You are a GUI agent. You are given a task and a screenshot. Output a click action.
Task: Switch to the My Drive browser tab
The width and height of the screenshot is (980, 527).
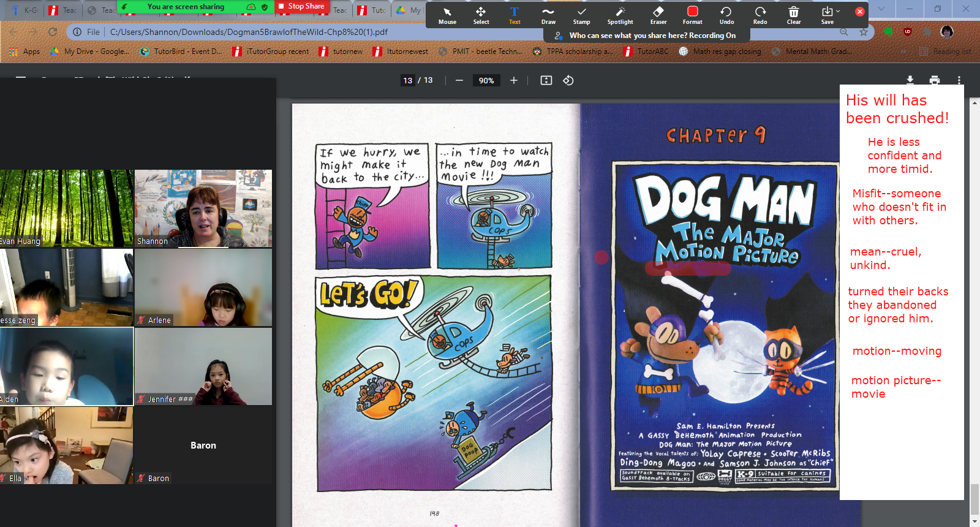pos(409,10)
